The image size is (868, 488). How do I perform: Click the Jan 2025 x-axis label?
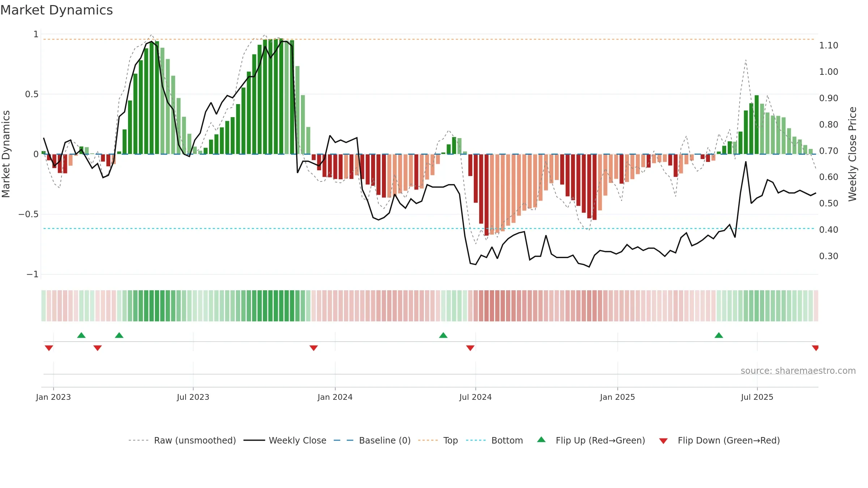pyautogui.click(x=618, y=397)
